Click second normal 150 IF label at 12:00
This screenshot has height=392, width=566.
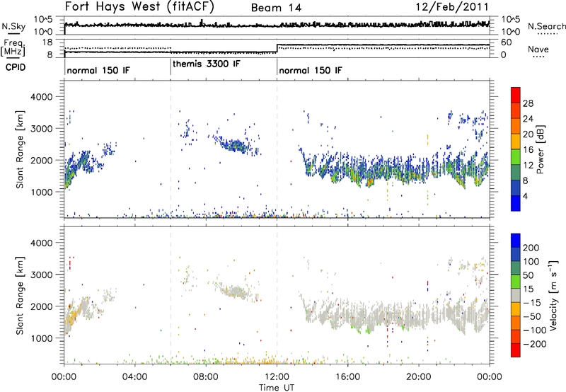(x=310, y=70)
